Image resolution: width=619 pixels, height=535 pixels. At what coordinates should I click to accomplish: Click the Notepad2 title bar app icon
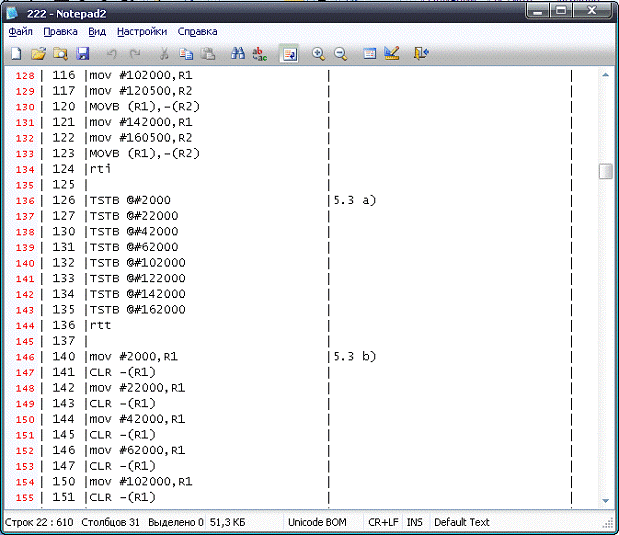tap(12, 13)
